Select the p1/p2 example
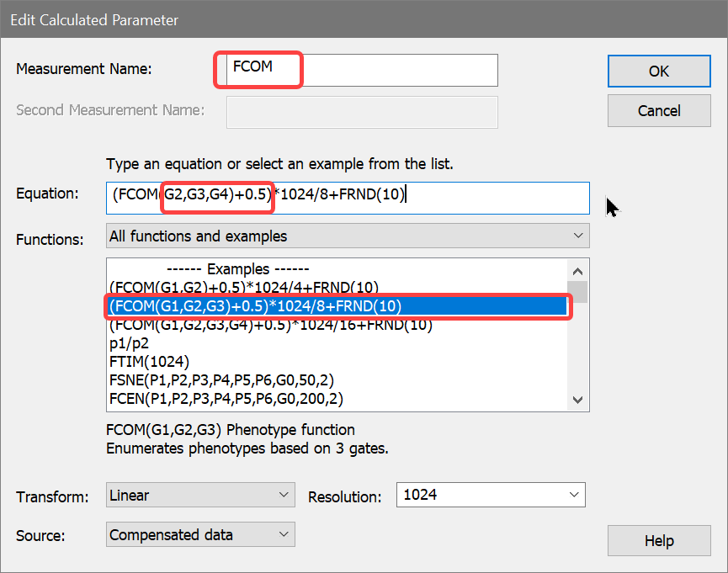The height and width of the screenshot is (573, 728). pyautogui.click(x=128, y=343)
